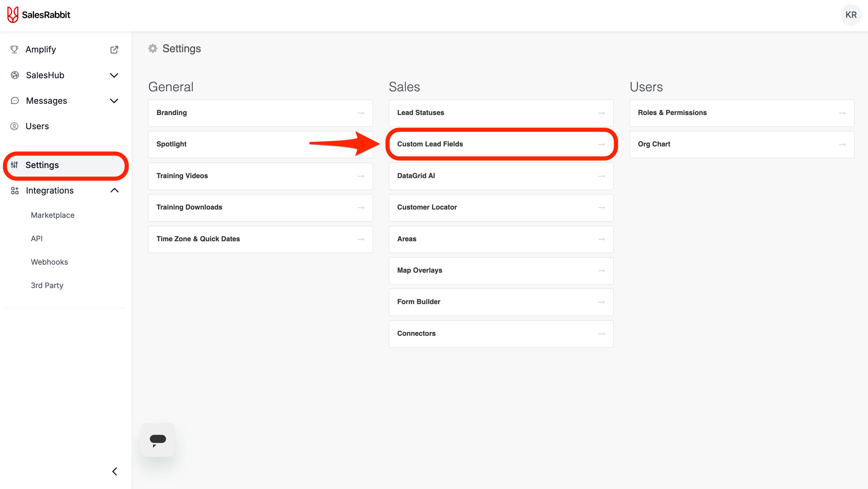Open Time Zone & Quick Dates

coord(260,239)
